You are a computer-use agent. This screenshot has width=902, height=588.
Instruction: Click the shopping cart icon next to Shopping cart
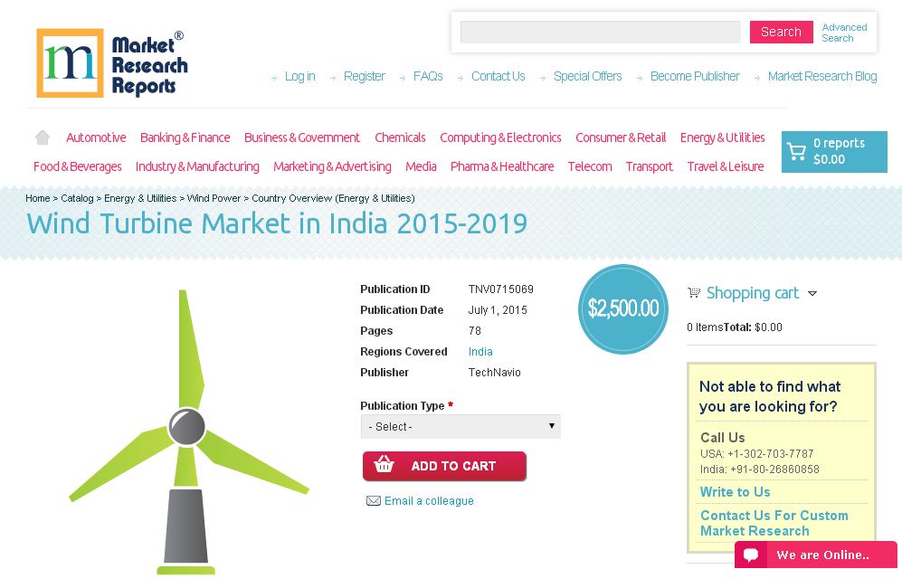point(694,292)
